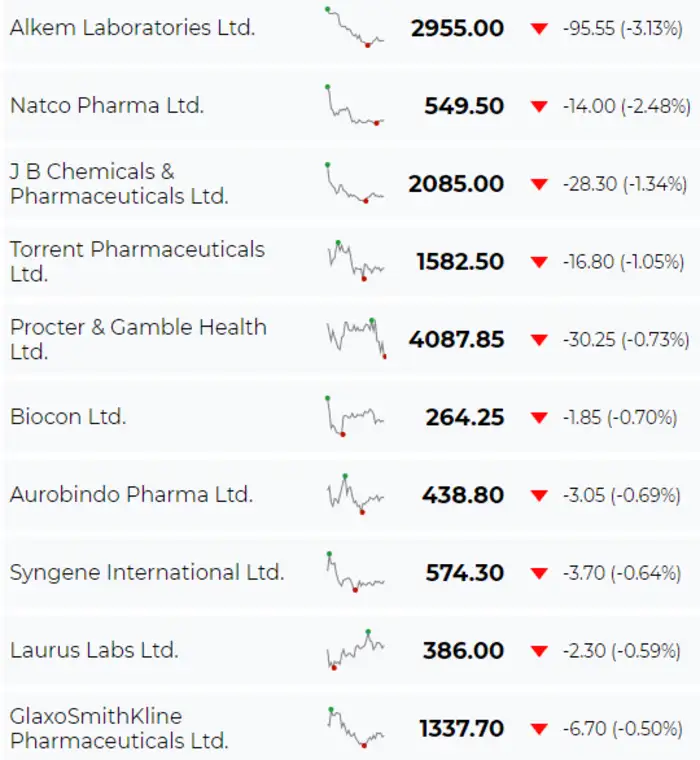Click red down arrow beside 549.50
This screenshot has width=700, height=760.
coord(540,106)
